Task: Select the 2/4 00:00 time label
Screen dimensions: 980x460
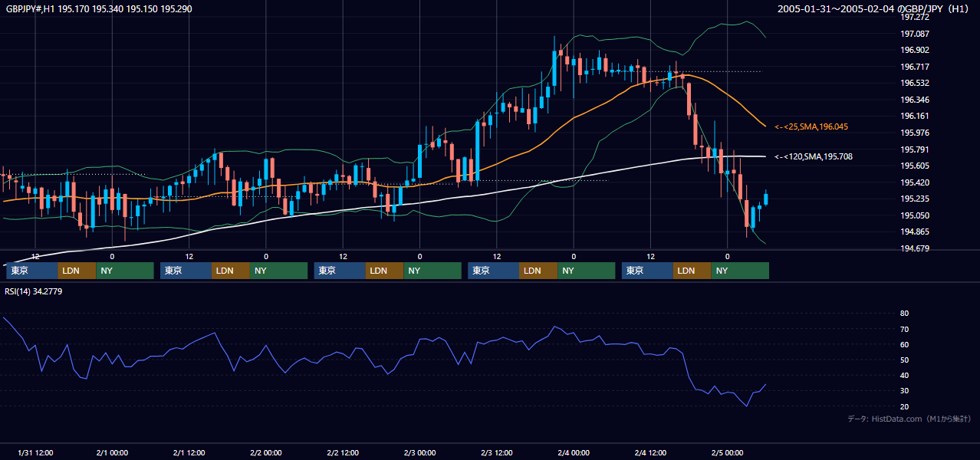Action: 574,452
